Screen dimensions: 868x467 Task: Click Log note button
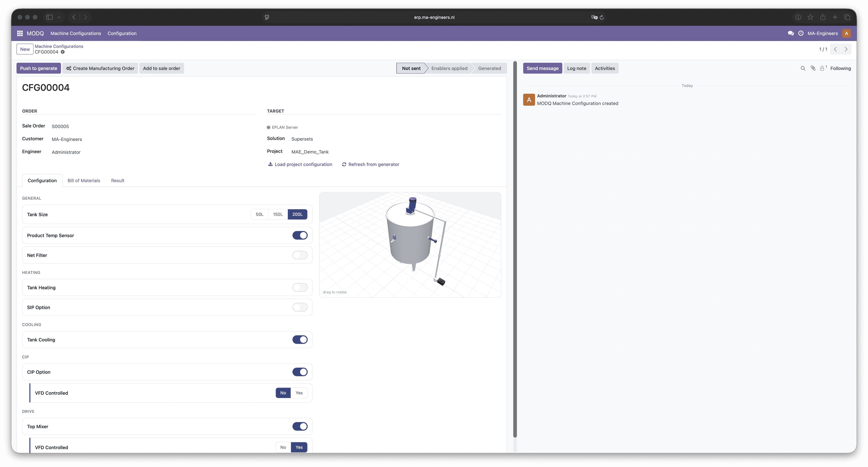click(577, 68)
